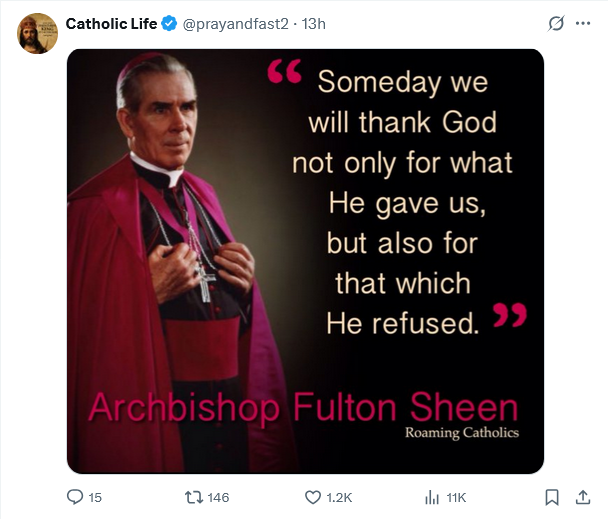Open the Catholic Life display name
Viewport: 608px width, 519px height.
pos(111,23)
